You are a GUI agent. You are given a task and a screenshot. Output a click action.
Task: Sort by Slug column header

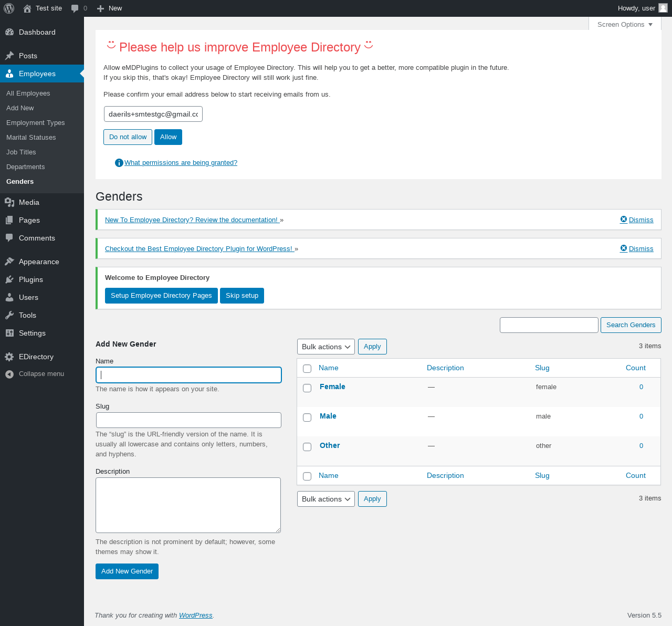[x=542, y=368]
